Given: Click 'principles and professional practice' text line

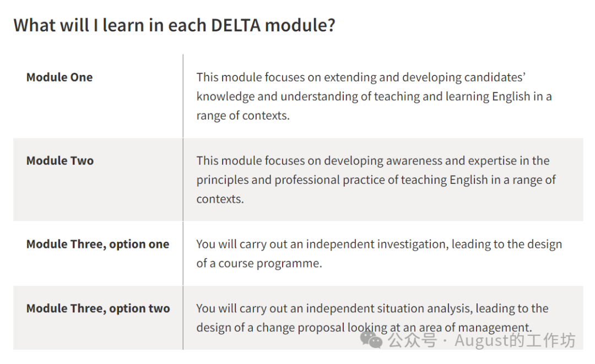Looking at the screenshot, I should click(376, 180).
